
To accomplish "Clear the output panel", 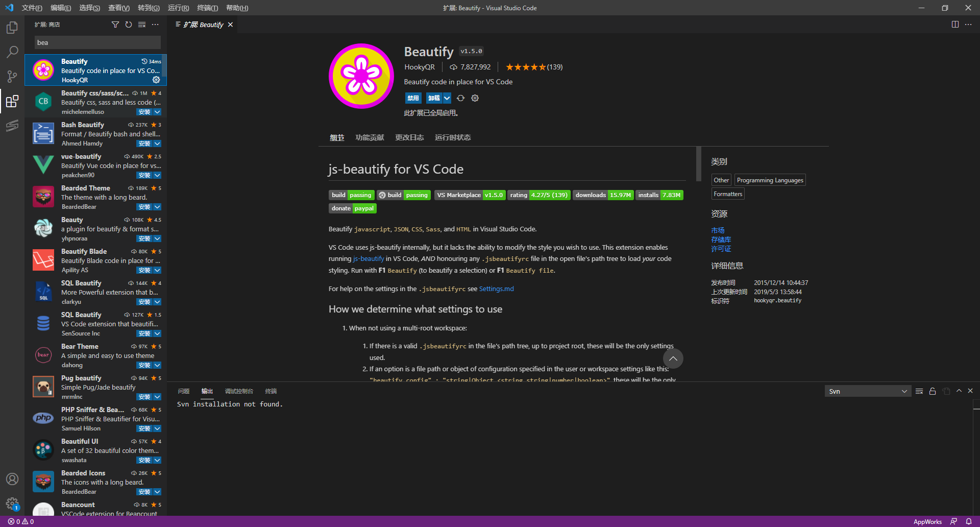I will [x=919, y=391].
